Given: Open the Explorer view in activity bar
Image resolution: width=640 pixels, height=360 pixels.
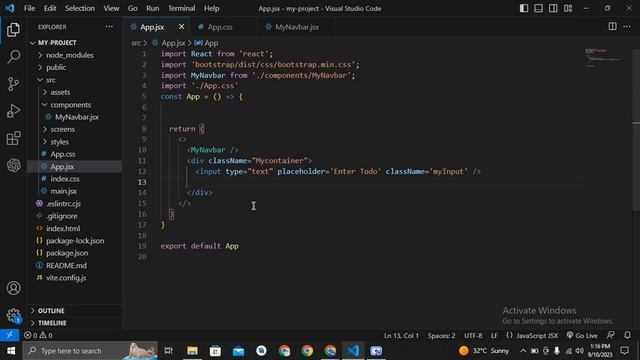Looking at the screenshot, I should (13, 29).
